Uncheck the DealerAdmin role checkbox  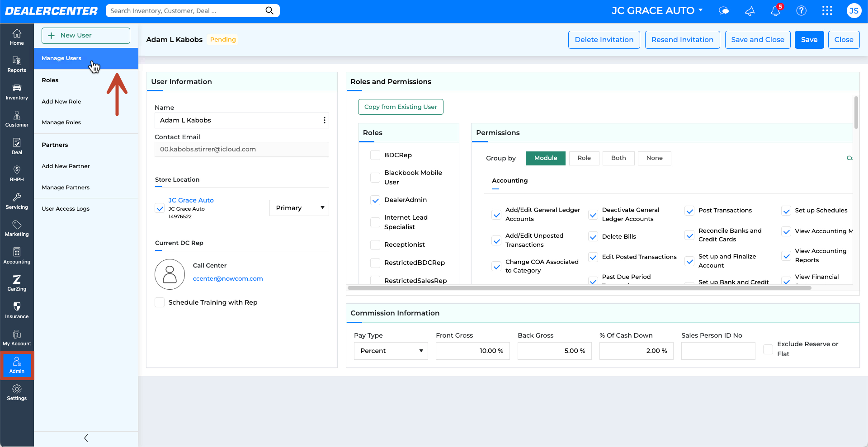(375, 200)
